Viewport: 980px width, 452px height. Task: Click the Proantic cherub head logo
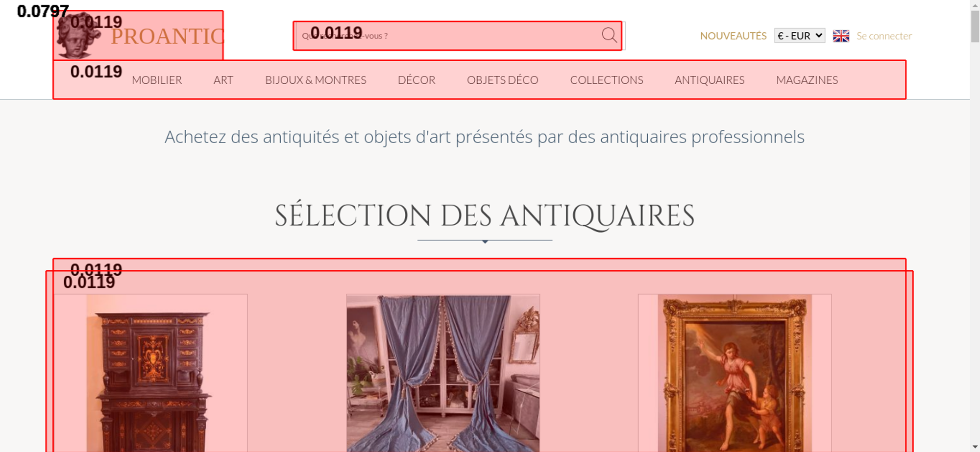(77, 35)
